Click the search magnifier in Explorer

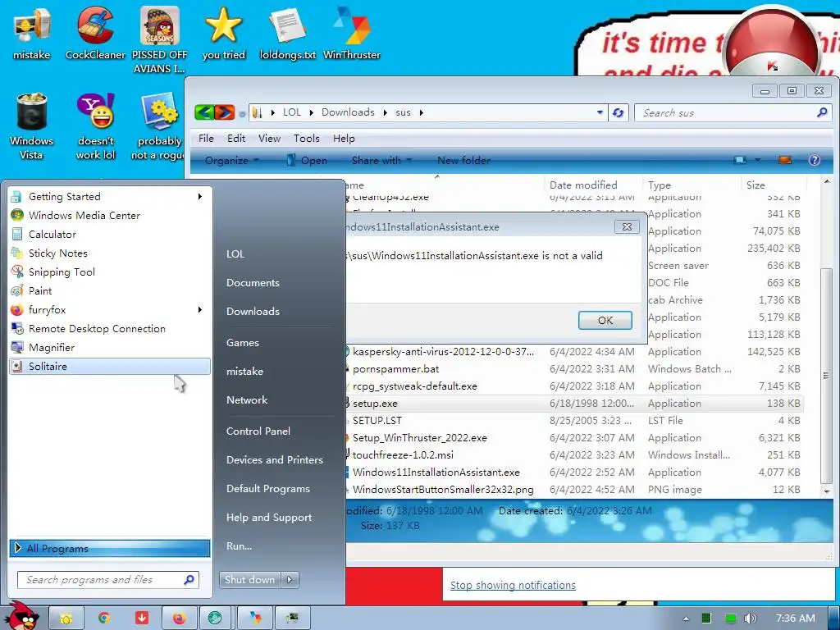click(x=822, y=112)
